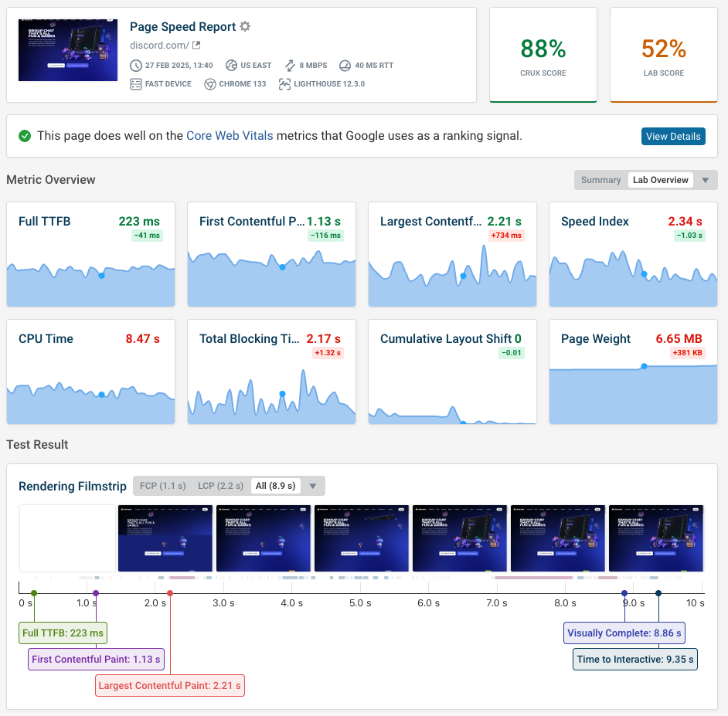Viewport: 728px width, 716px height.
Task: Open the 88% CrUX Score card
Action: pos(543,55)
